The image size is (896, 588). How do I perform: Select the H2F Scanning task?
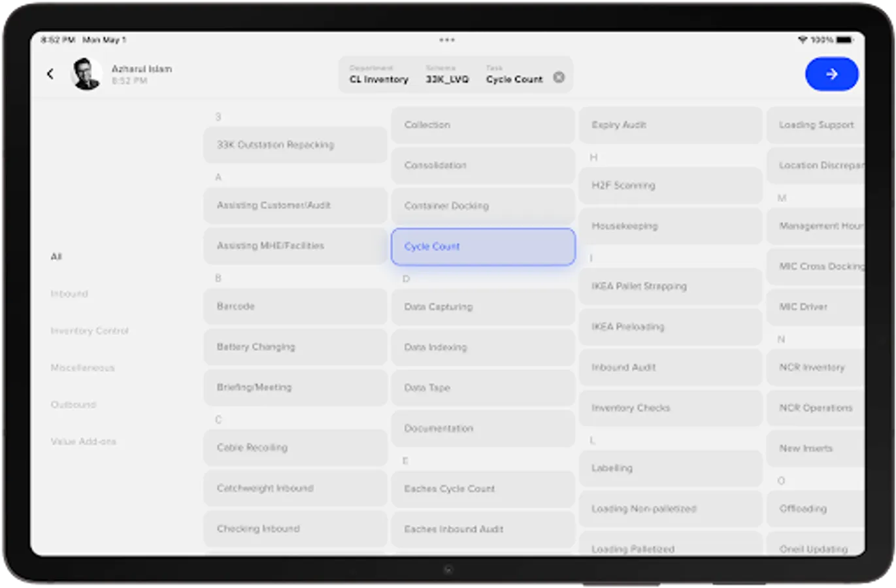pos(671,186)
